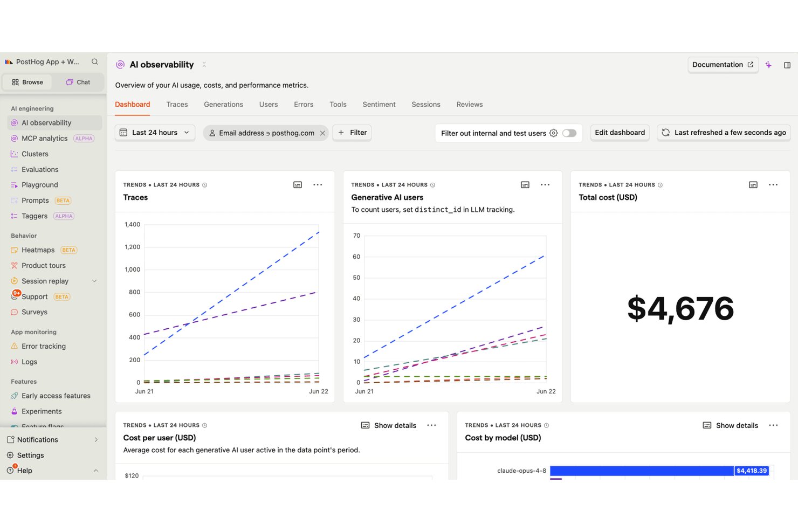Expand the Session replay chevron

click(x=94, y=281)
